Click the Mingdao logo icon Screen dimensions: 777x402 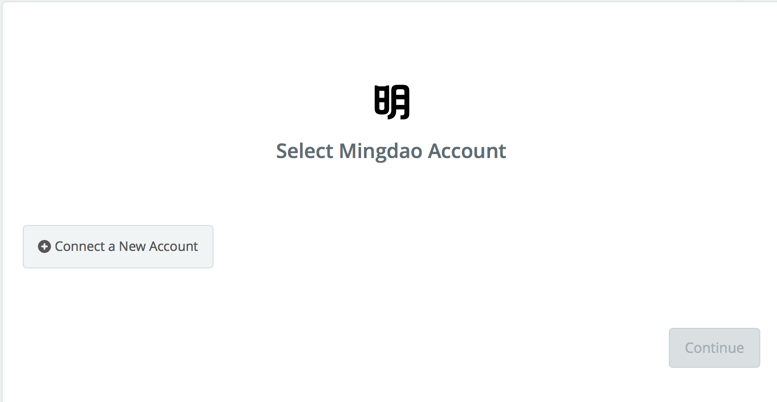[x=391, y=102]
